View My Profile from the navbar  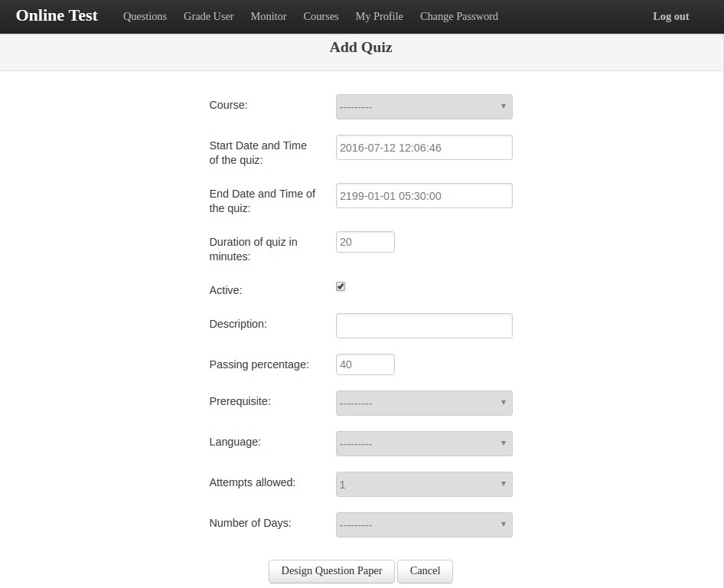(379, 17)
